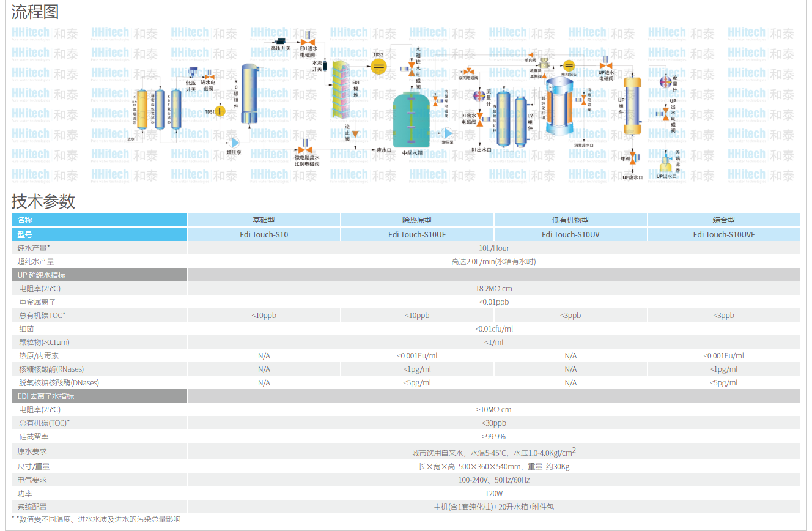Click the 水流开关 water flow switch icon

325,66
